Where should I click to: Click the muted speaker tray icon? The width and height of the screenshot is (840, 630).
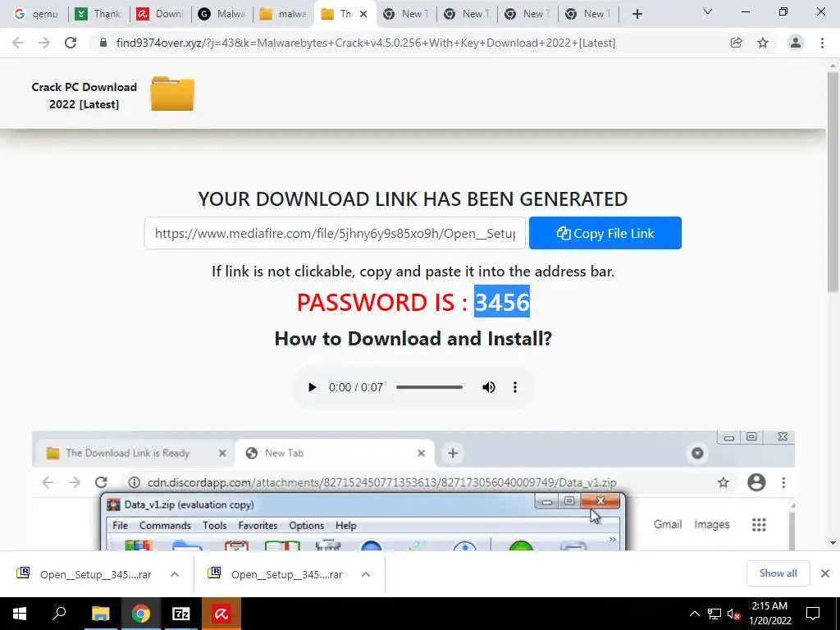click(x=733, y=614)
